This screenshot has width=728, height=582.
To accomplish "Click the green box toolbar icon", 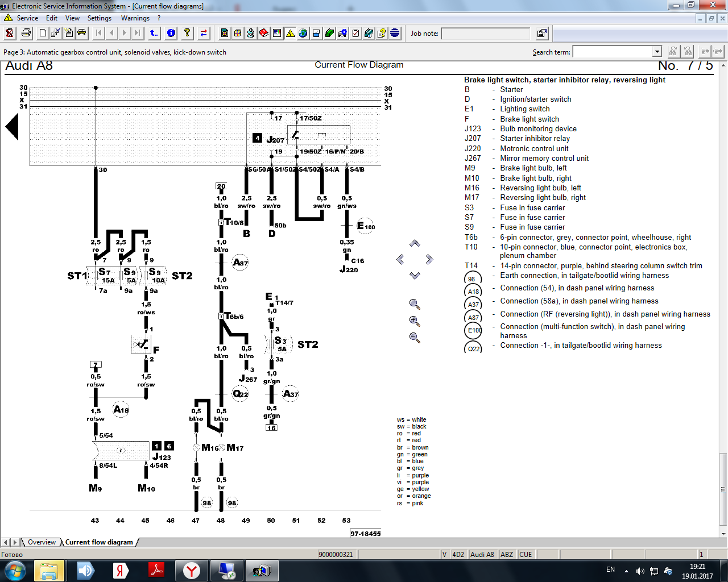I will (329, 33).
